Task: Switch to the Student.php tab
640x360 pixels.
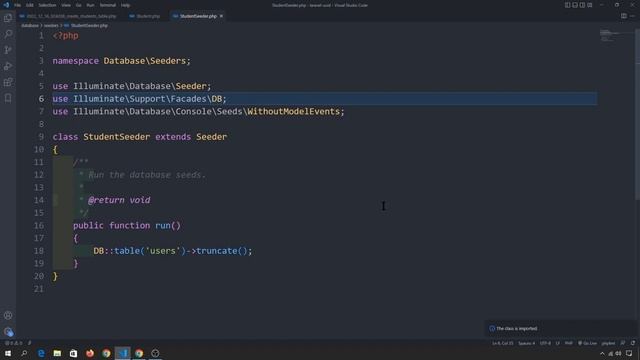Action: point(145,16)
